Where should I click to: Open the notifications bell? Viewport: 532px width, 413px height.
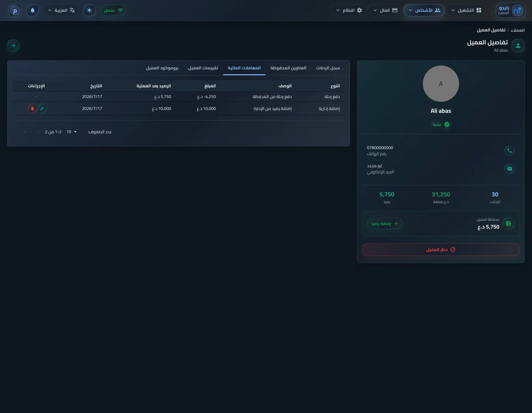point(33,10)
